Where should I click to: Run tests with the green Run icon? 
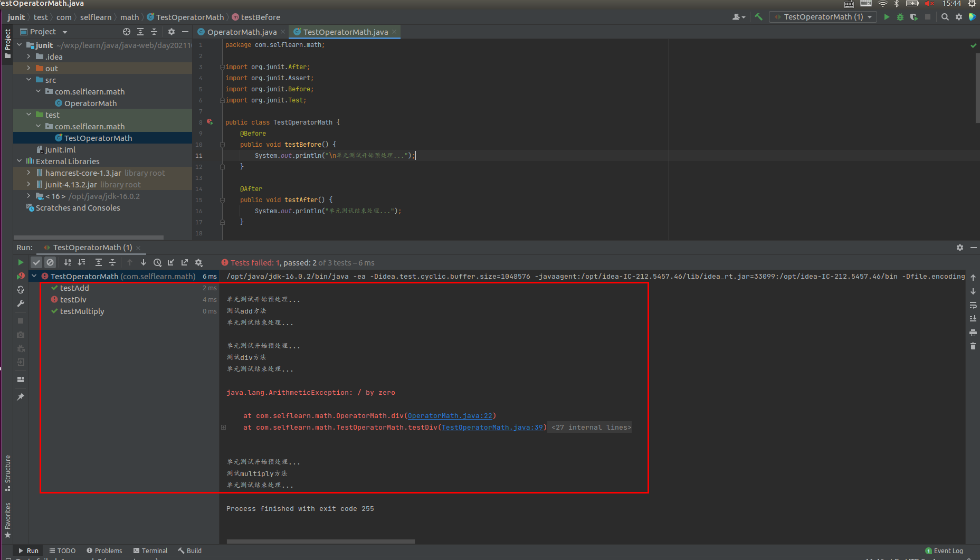coord(886,17)
